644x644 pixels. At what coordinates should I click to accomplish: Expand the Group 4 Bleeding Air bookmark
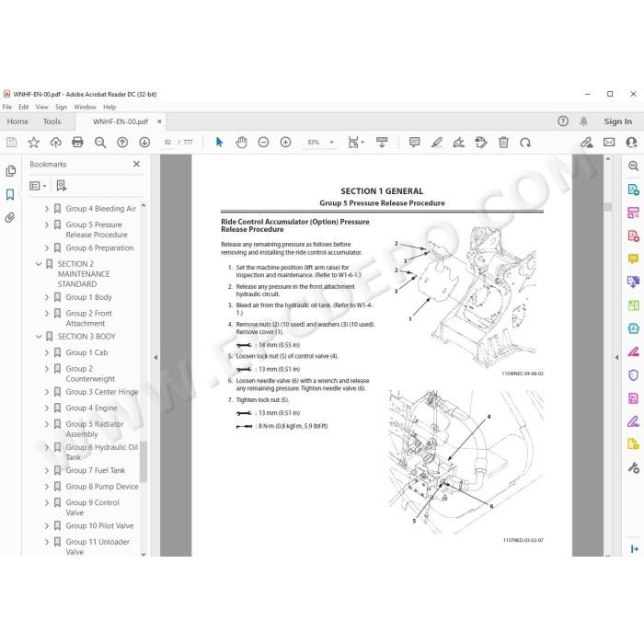click(x=46, y=209)
